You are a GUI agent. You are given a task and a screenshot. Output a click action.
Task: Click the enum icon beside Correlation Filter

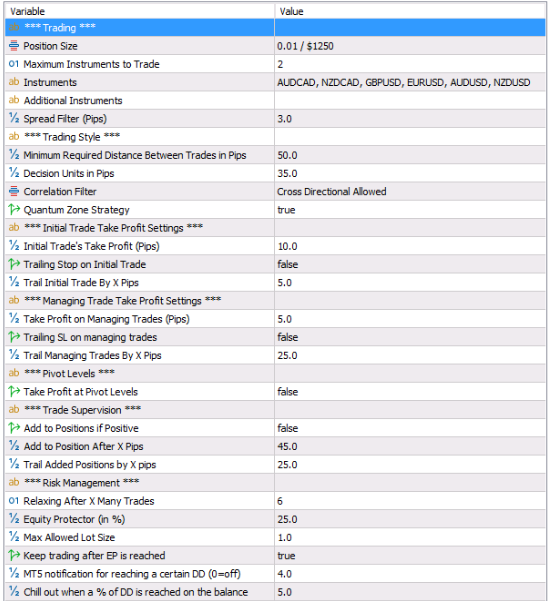click(x=14, y=191)
